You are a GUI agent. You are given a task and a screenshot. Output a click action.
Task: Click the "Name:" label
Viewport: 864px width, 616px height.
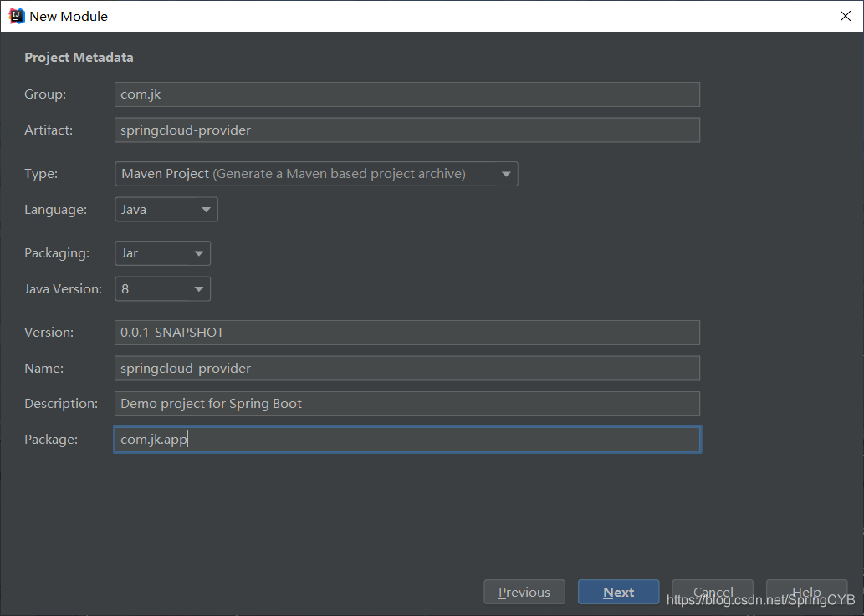pos(44,369)
